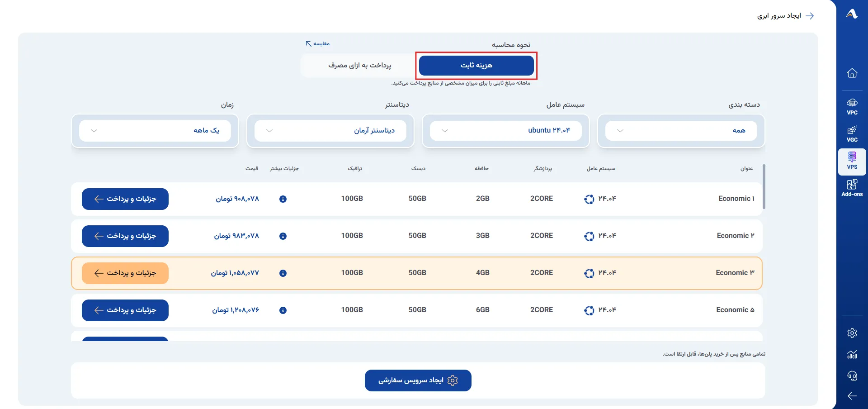The height and width of the screenshot is (409, 868).
Task: Open settings gear in sidebar
Action: click(x=852, y=333)
